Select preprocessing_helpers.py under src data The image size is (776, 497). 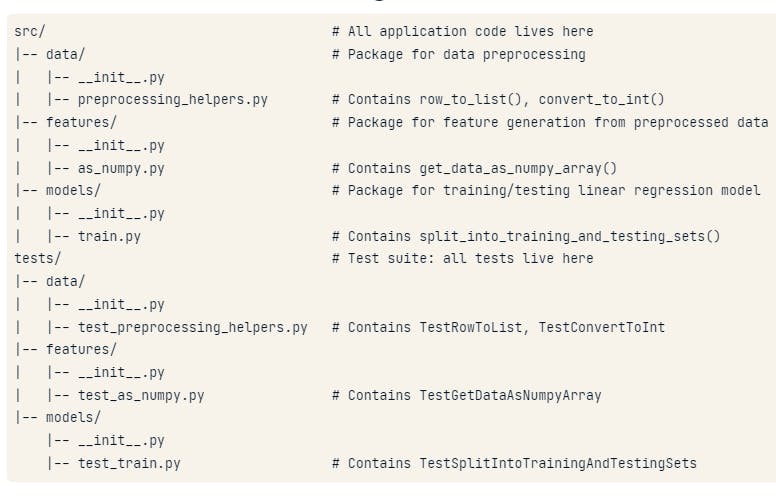point(173,99)
